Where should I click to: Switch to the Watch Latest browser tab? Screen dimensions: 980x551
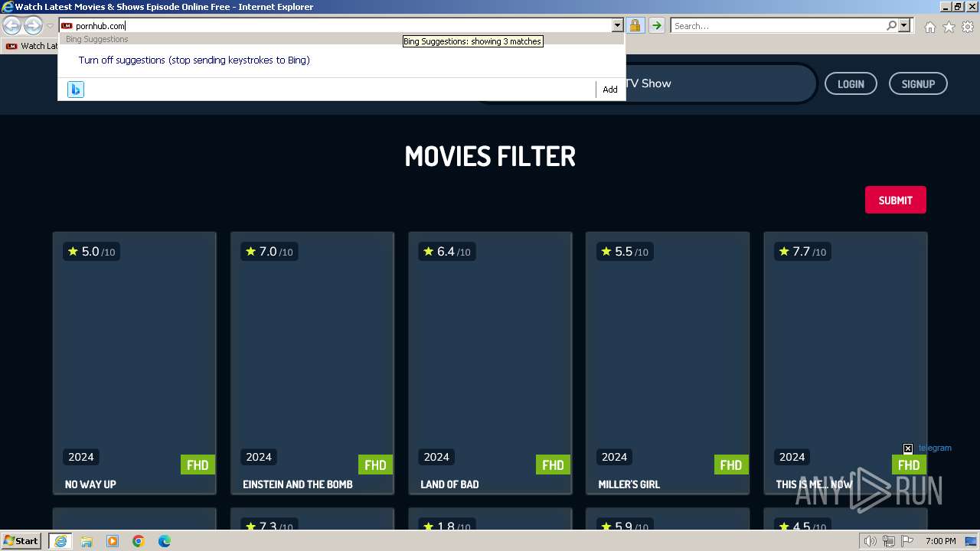(31, 46)
